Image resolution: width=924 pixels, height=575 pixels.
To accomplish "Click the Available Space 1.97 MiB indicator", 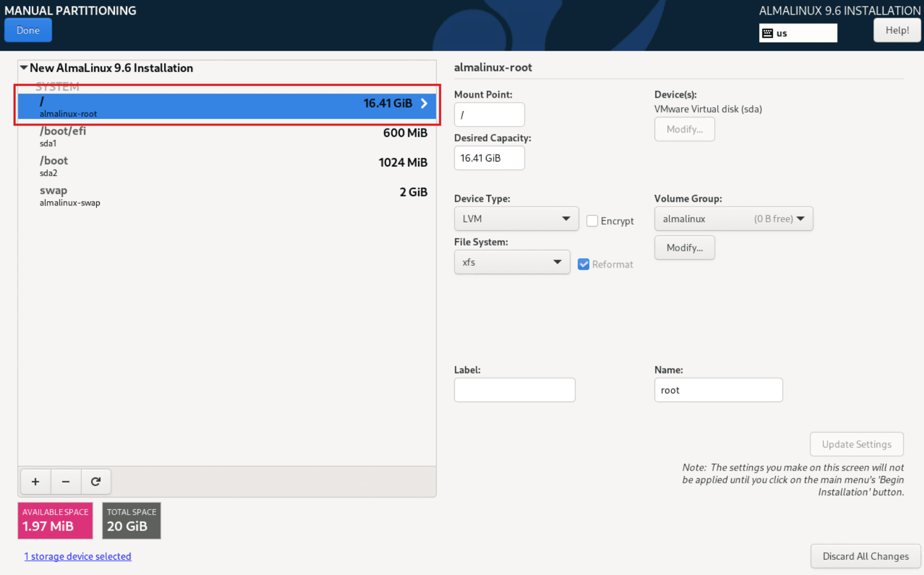I will point(55,521).
